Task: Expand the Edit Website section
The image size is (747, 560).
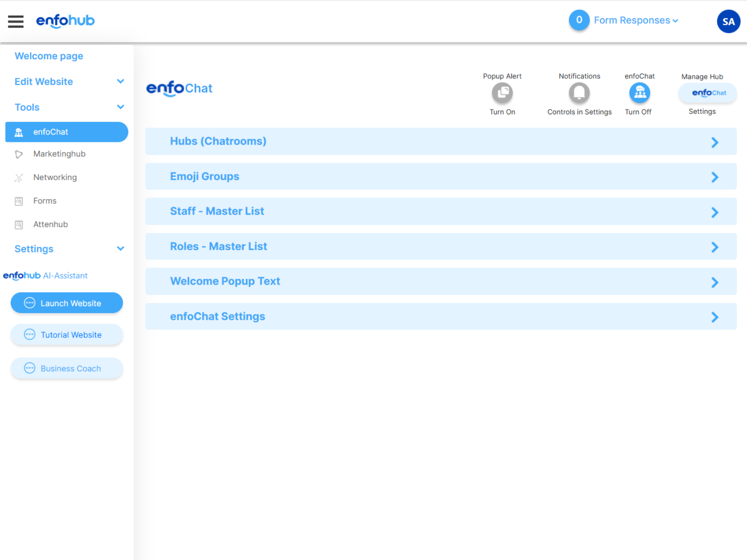Action: click(120, 82)
